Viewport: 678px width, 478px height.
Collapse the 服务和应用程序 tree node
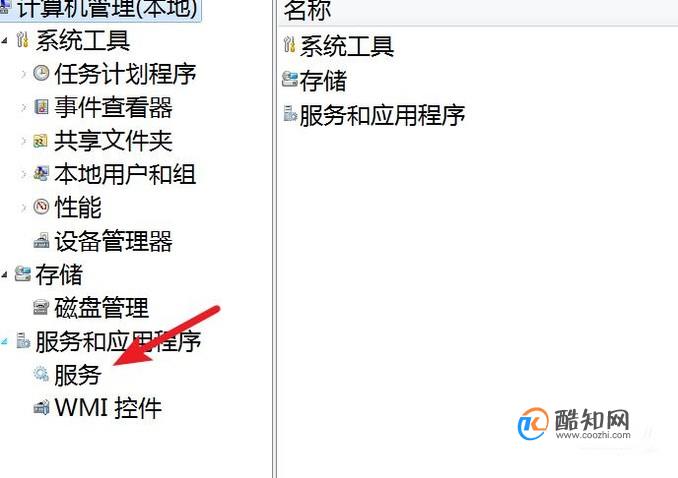click(5, 341)
